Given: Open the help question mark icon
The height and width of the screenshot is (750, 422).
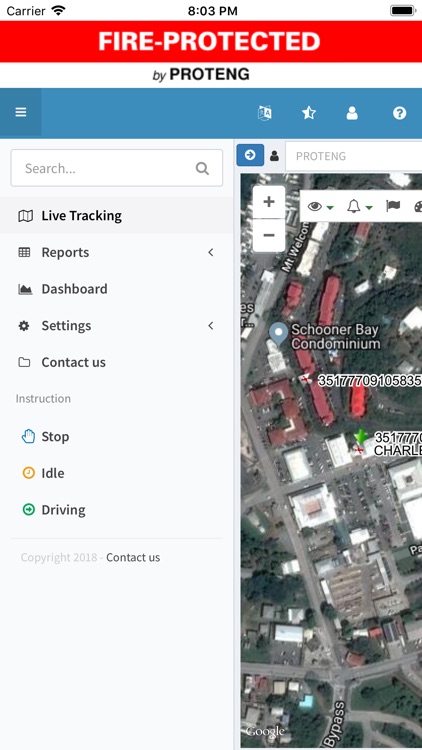Looking at the screenshot, I should [x=400, y=113].
